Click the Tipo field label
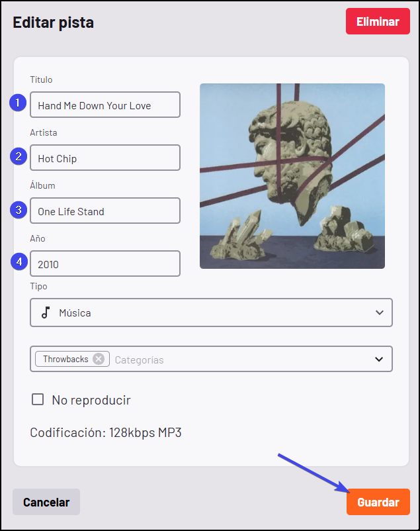This screenshot has width=420, height=531. pyautogui.click(x=38, y=287)
